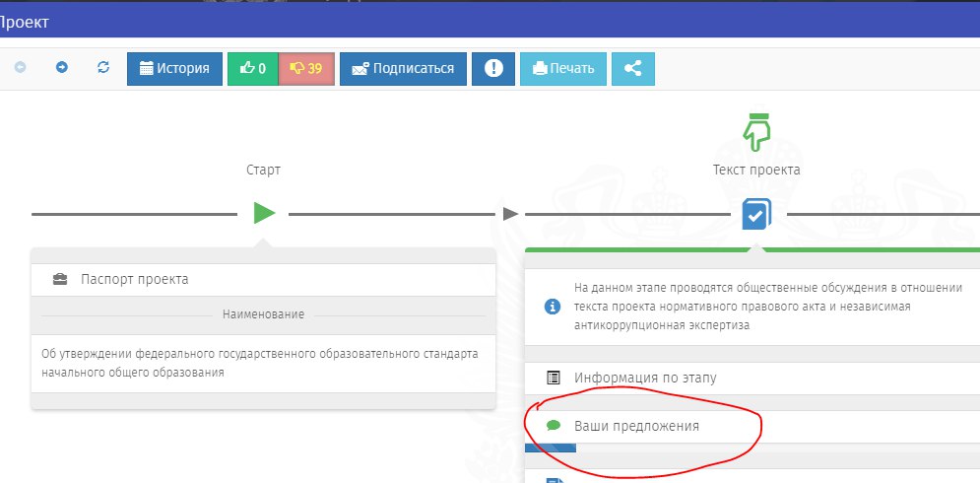The height and width of the screenshot is (483, 980).
Task: Vote thumbs down with 39 votes
Action: click(x=306, y=69)
